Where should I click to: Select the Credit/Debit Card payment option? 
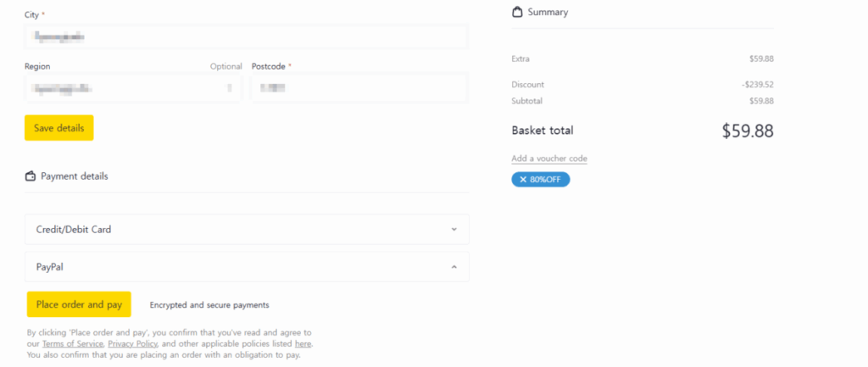(74, 230)
